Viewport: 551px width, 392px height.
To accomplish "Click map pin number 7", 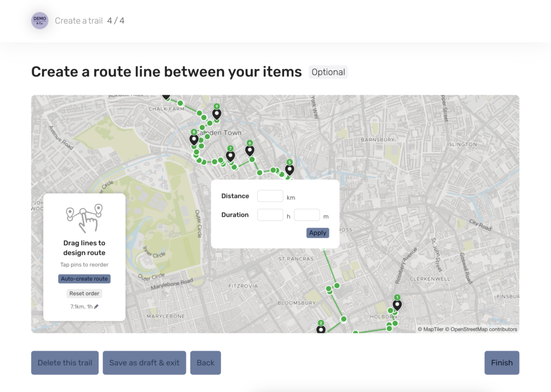I will (230, 155).
